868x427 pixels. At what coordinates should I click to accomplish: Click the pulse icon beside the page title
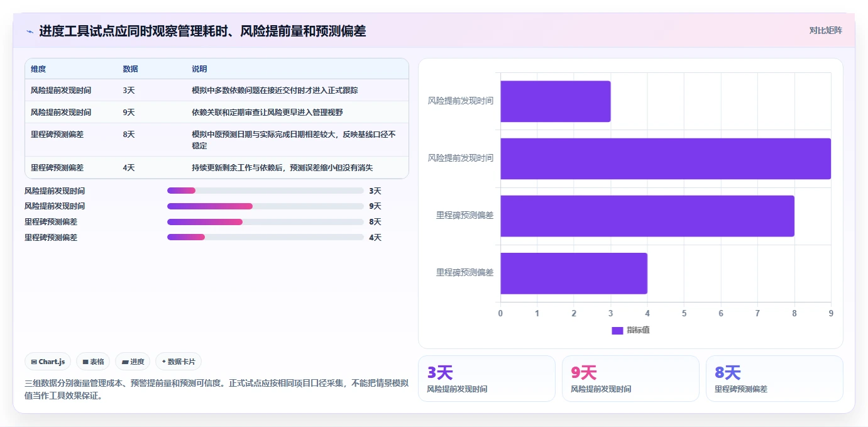[30, 31]
